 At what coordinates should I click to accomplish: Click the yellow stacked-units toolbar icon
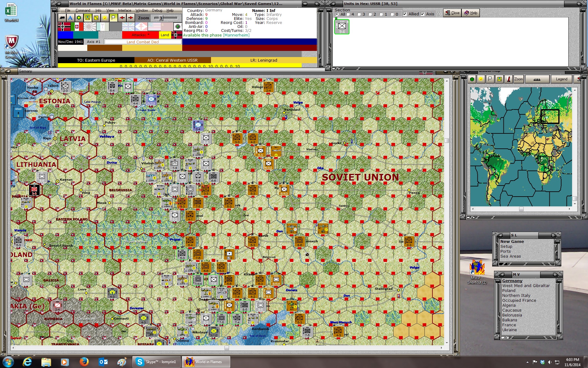96,18
